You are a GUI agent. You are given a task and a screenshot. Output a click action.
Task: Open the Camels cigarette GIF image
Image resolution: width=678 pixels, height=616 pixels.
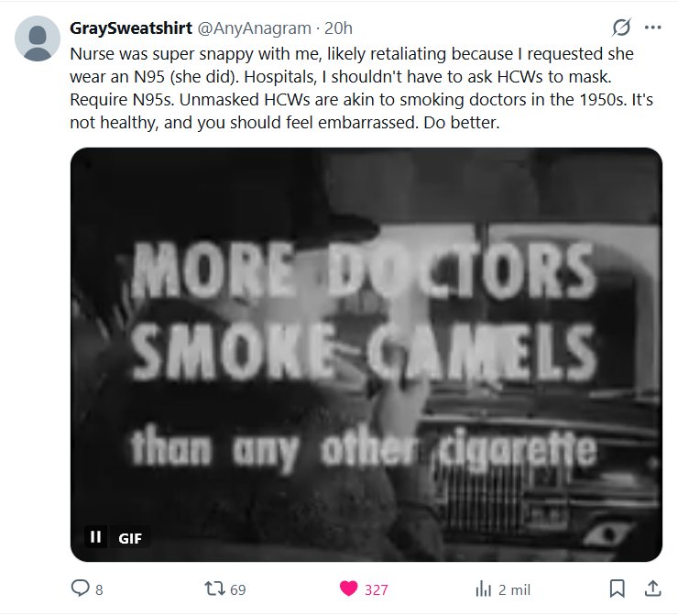366,354
